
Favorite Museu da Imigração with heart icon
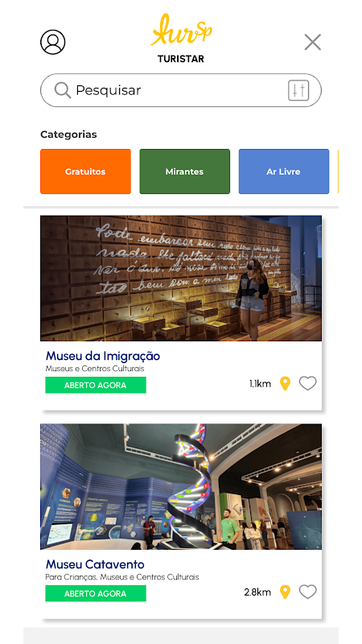[308, 384]
